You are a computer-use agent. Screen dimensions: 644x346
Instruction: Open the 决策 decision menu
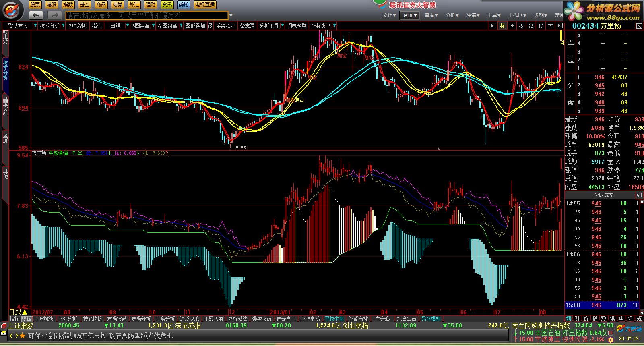click(x=473, y=15)
